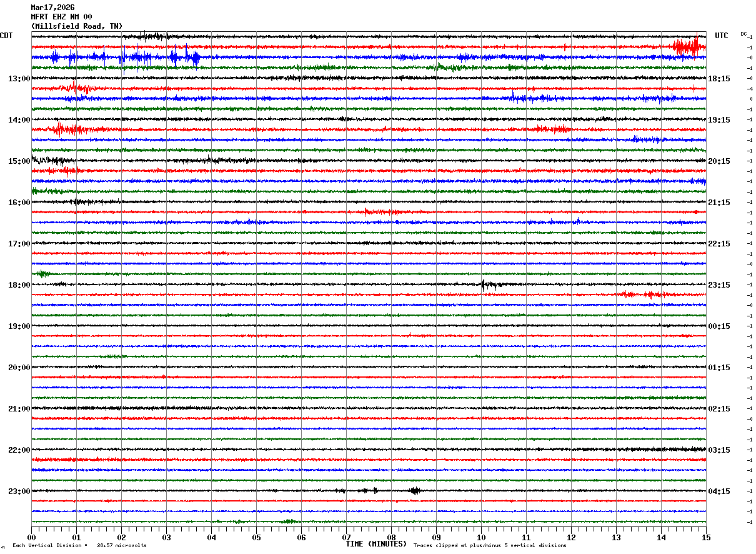The width and height of the screenshot is (756, 554).
Task: Click the 21:15 UTC time label
Action: click(x=719, y=203)
